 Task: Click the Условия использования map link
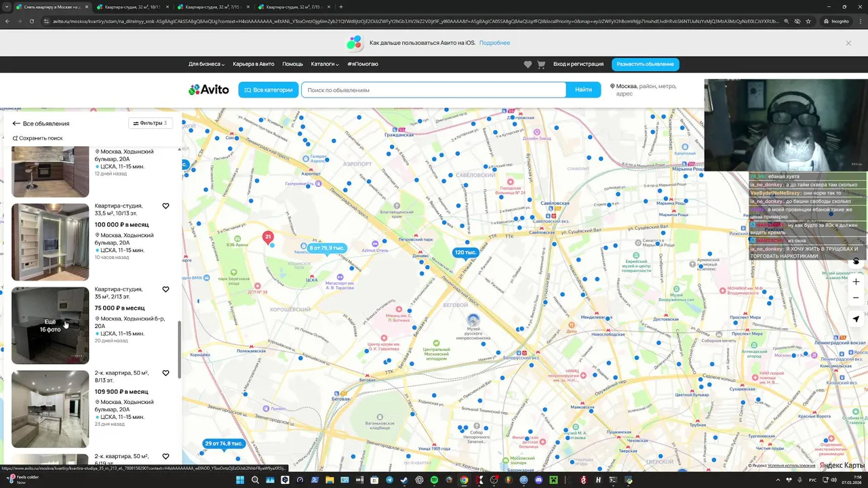pos(791,466)
